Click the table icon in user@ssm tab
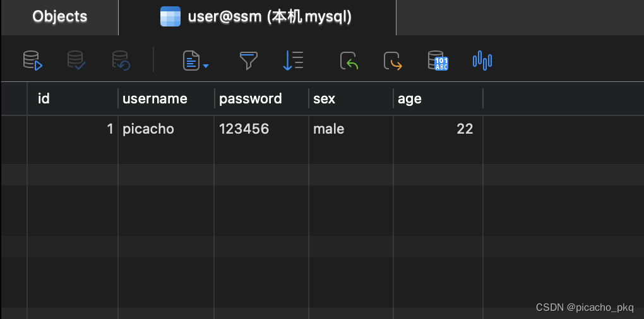This screenshot has height=319, width=644. 170,16
